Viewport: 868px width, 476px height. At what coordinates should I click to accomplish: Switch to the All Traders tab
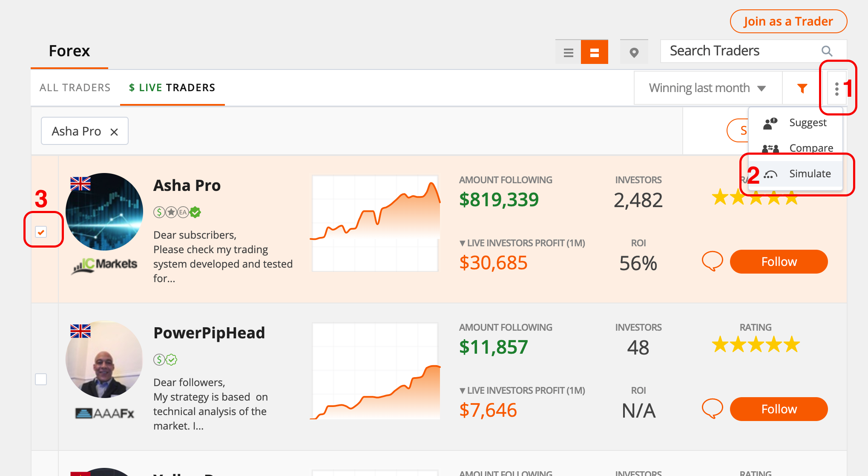coord(75,88)
